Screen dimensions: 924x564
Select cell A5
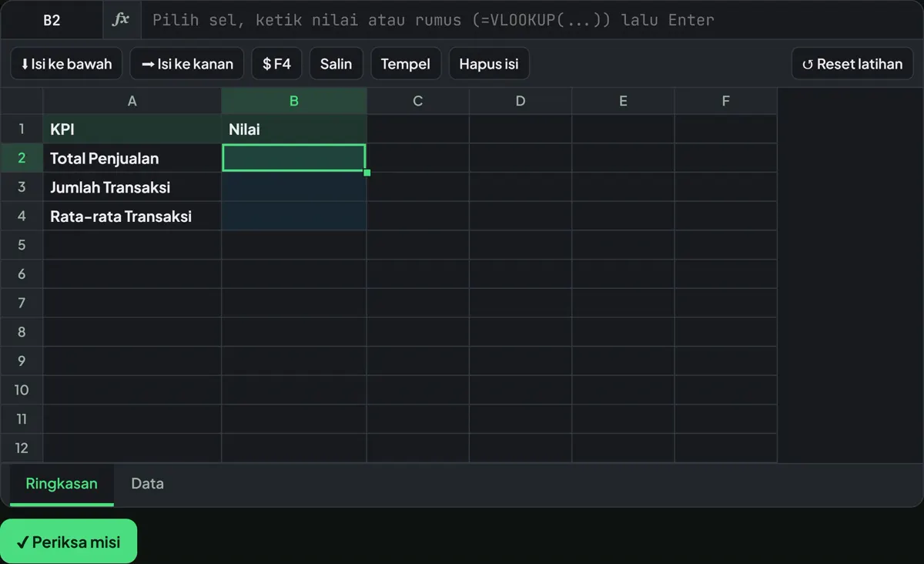132,245
